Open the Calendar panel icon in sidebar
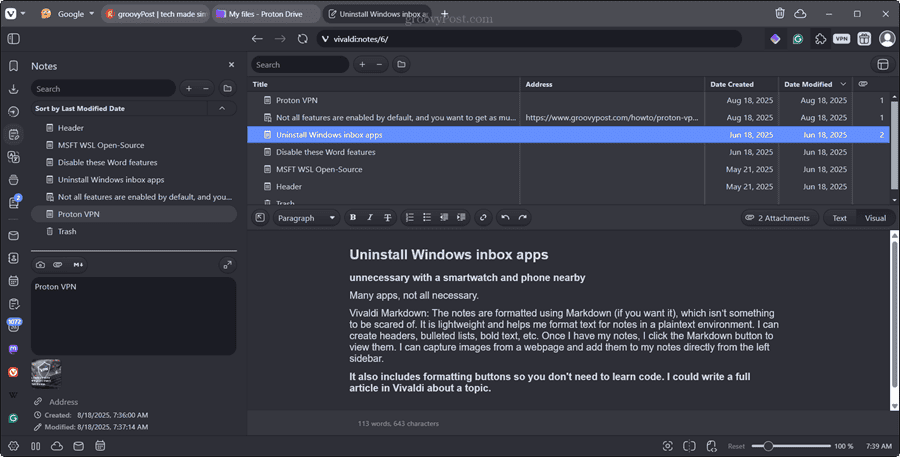 click(x=14, y=281)
